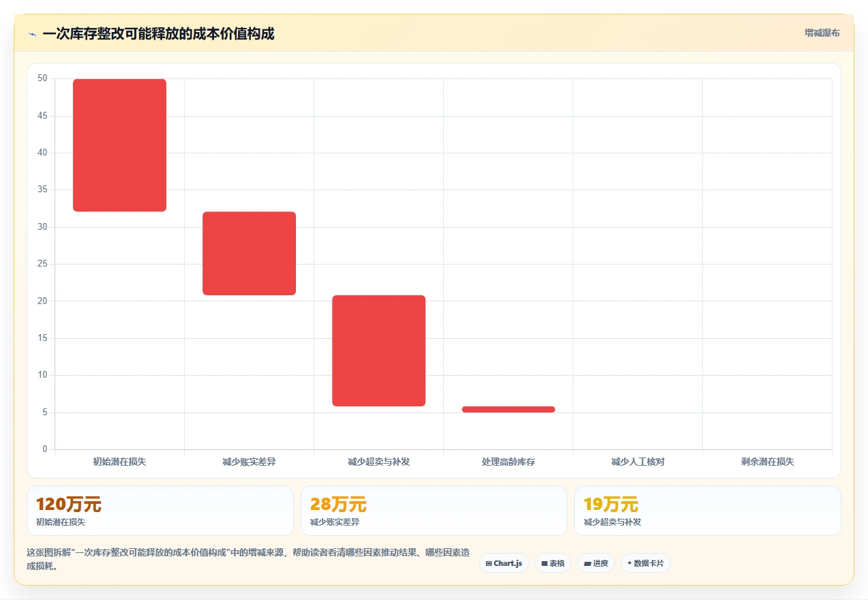The height and width of the screenshot is (600, 868).
Task: Click y-axis value 45
Action: pos(42,116)
